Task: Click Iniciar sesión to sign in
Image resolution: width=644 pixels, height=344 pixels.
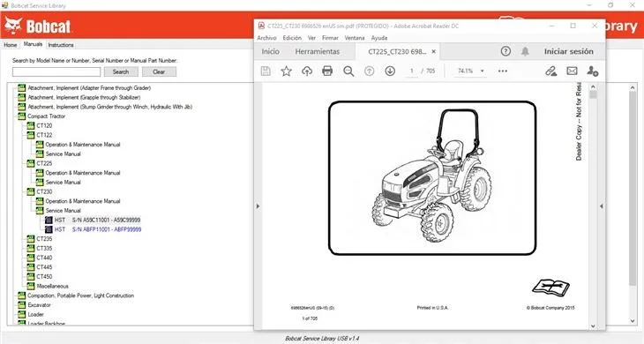Action: tap(568, 52)
